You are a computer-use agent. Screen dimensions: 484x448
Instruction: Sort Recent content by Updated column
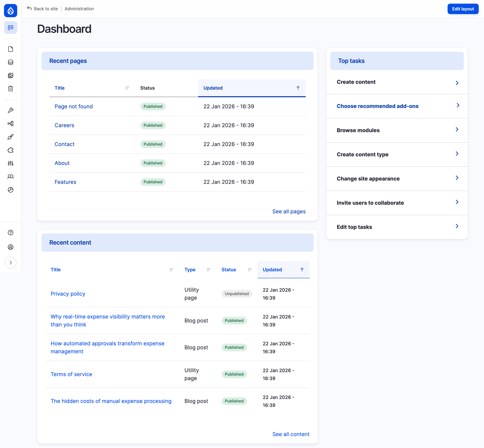coord(272,270)
